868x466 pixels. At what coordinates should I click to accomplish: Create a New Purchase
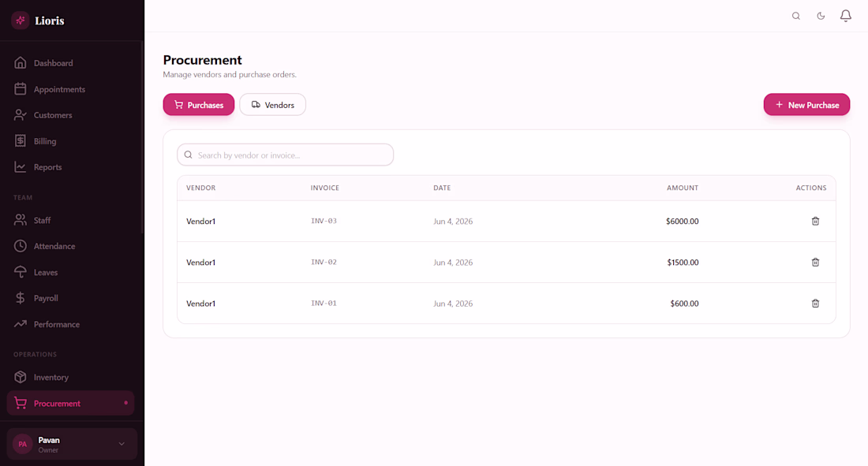pyautogui.click(x=806, y=105)
